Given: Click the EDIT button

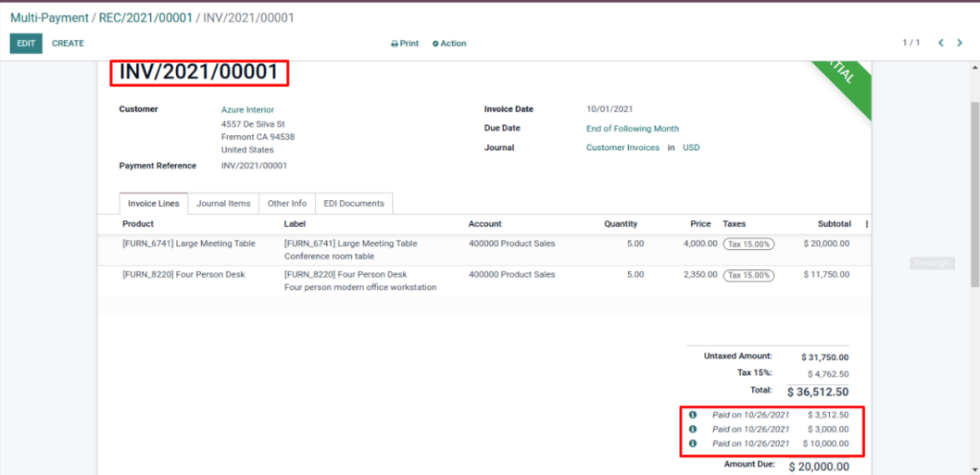Looking at the screenshot, I should pyautogui.click(x=26, y=43).
